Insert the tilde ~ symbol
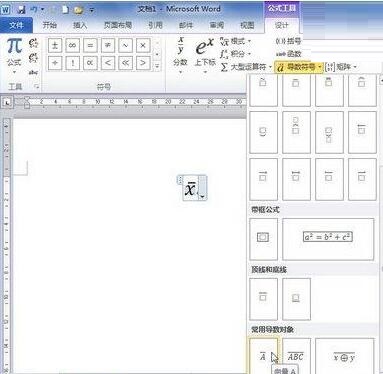This screenshot has width=383, height=374. click(x=125, y=45)
